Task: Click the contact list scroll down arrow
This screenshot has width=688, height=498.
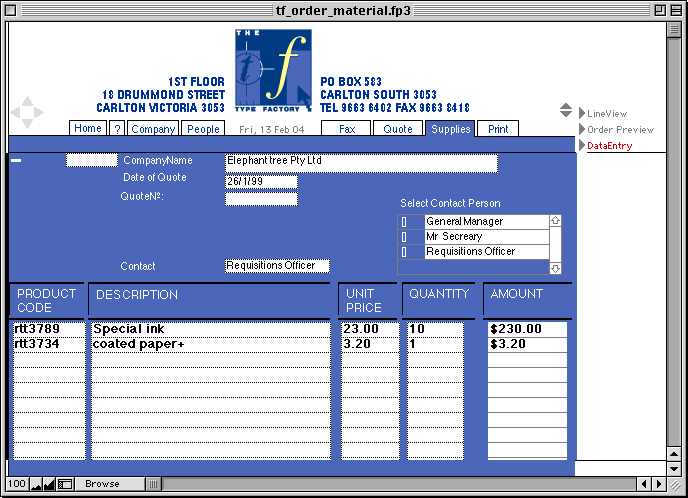Action: (555, 268)
